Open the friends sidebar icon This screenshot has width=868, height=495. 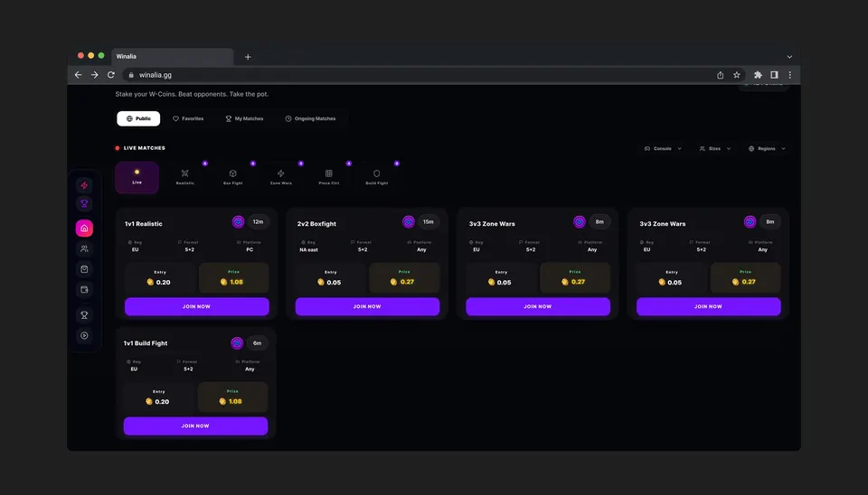click(84, 249)
